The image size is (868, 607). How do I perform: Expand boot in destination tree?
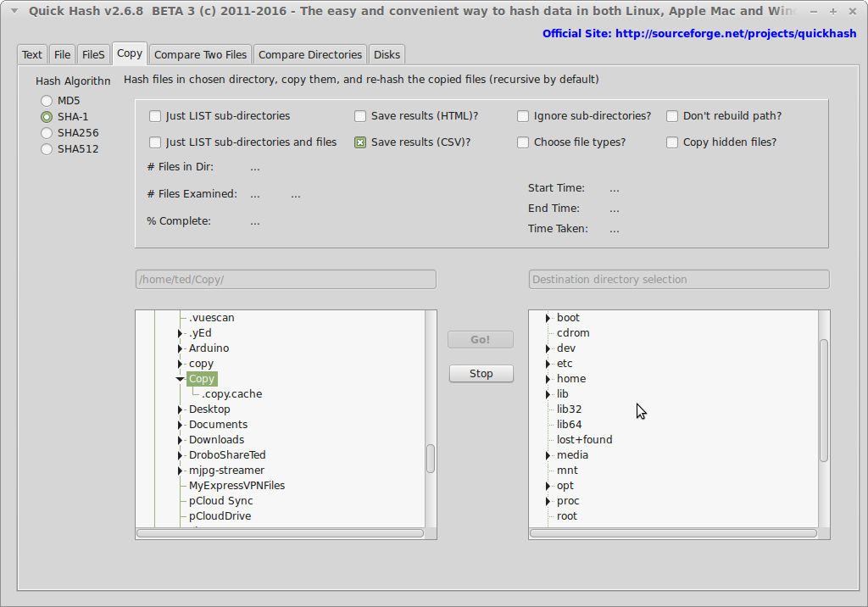(x=548, y=318)
